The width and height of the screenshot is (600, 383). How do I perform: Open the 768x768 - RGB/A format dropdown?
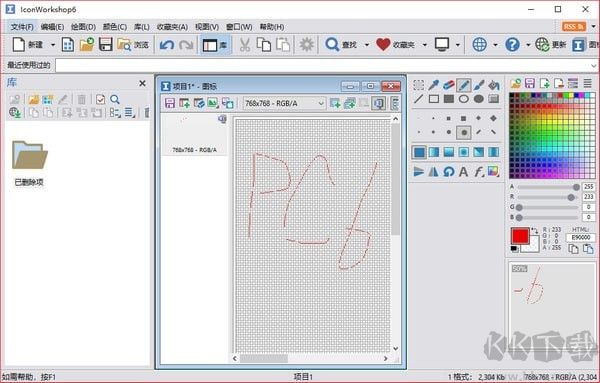click(284, 103)
